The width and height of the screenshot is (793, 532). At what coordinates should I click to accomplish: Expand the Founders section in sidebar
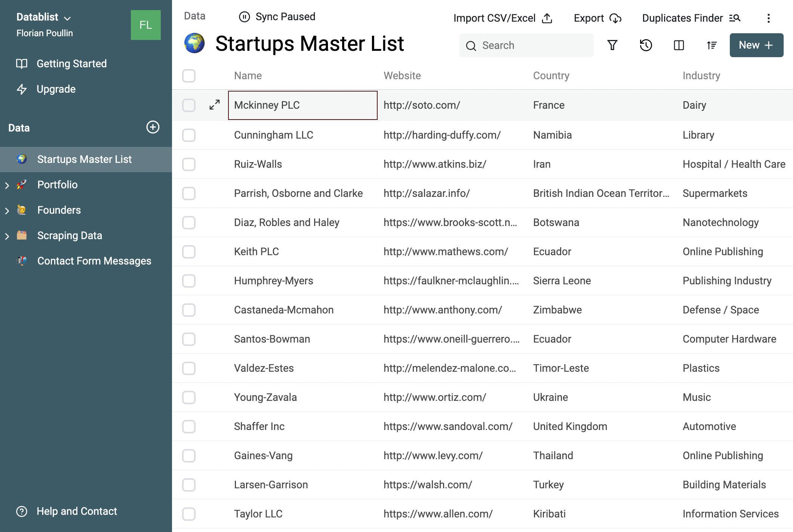click(7, 210)
